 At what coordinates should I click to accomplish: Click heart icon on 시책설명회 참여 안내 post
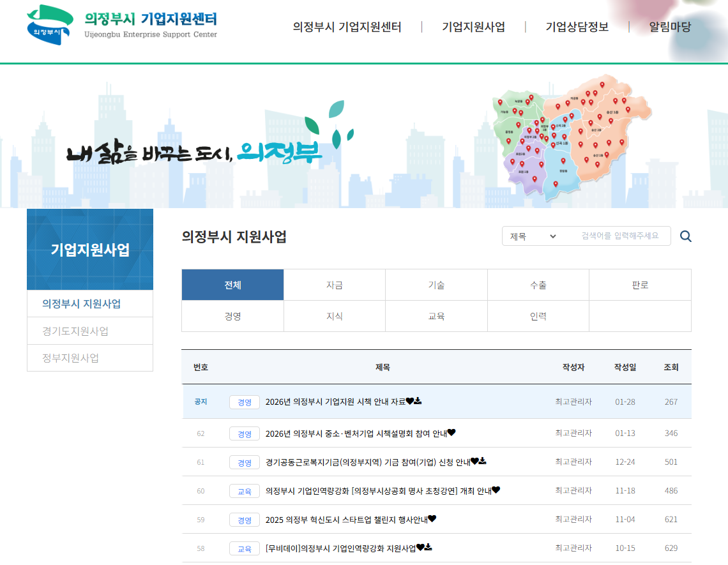pyautogui.click(x=451, y=432)
